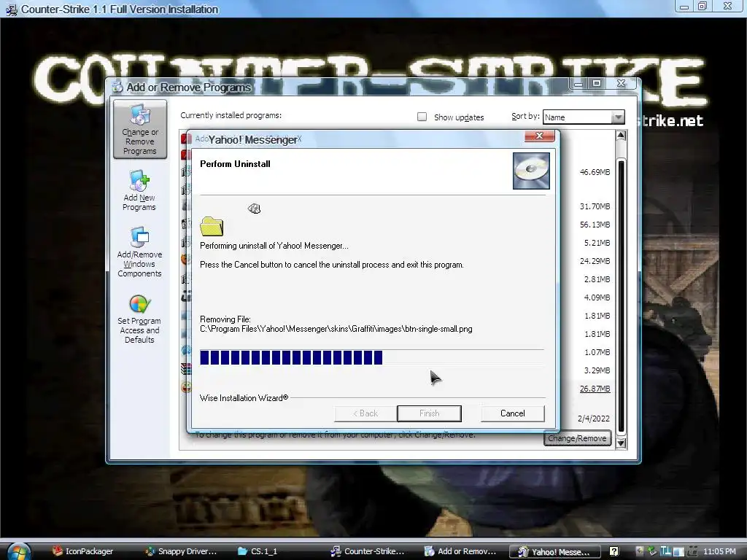Screen dimensions: 747x560
Task: Click the Cancel button in uninstall wizard
Action: [513, 413]
